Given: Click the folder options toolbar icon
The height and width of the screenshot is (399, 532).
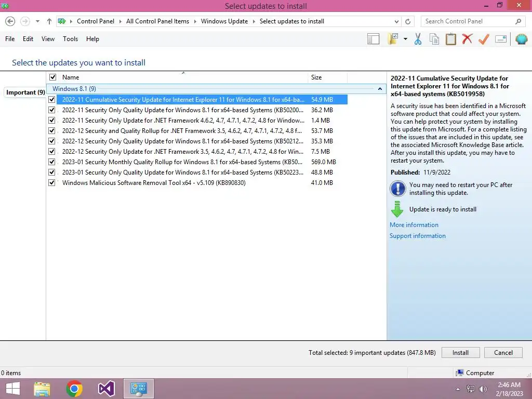Looking at the screenshot, I should (x=393, y=39).
